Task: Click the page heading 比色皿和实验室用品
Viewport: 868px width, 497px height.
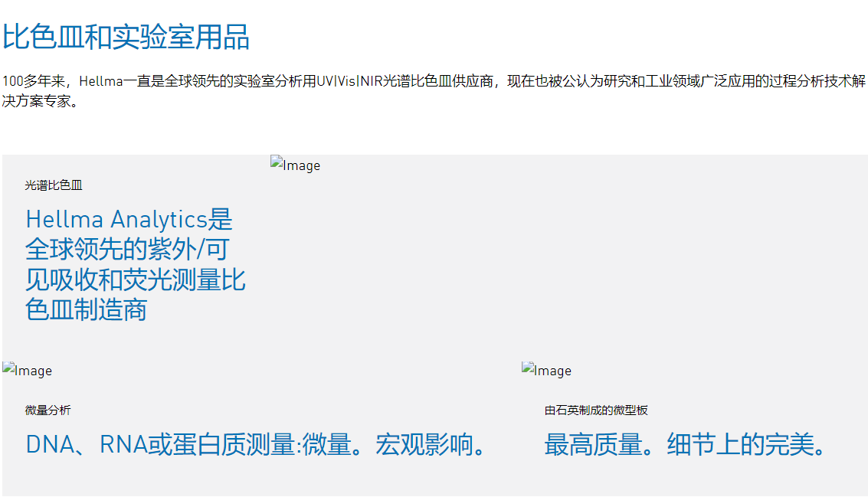Action: [126, 38]
